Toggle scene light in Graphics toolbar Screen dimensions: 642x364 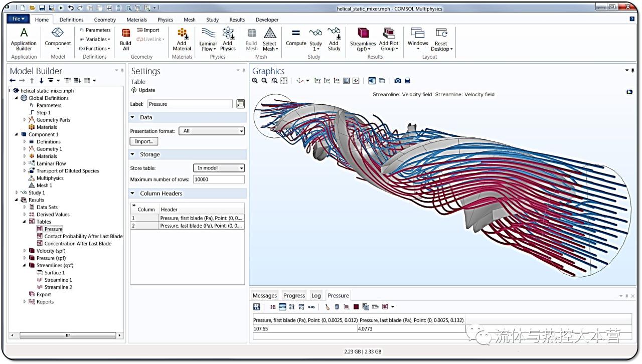(x=372, y=81)
